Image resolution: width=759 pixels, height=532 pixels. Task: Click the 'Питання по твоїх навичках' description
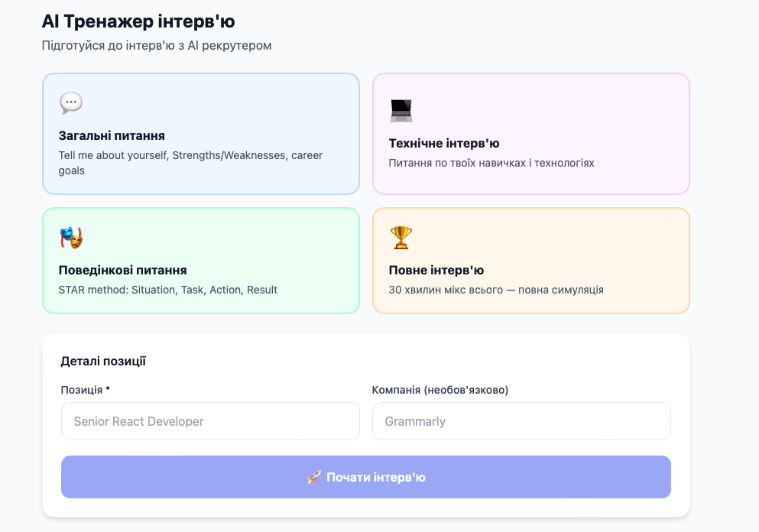491,163
